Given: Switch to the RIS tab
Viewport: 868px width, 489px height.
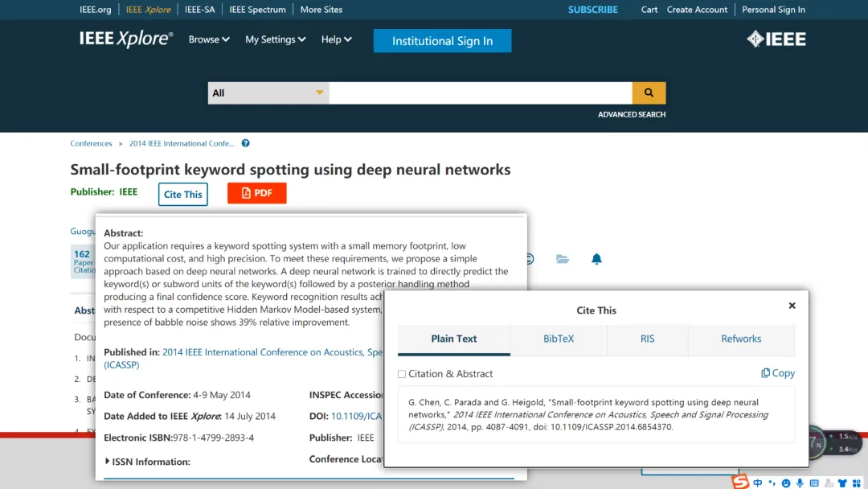Looking at the screenshot, I should tap(647, 339).
